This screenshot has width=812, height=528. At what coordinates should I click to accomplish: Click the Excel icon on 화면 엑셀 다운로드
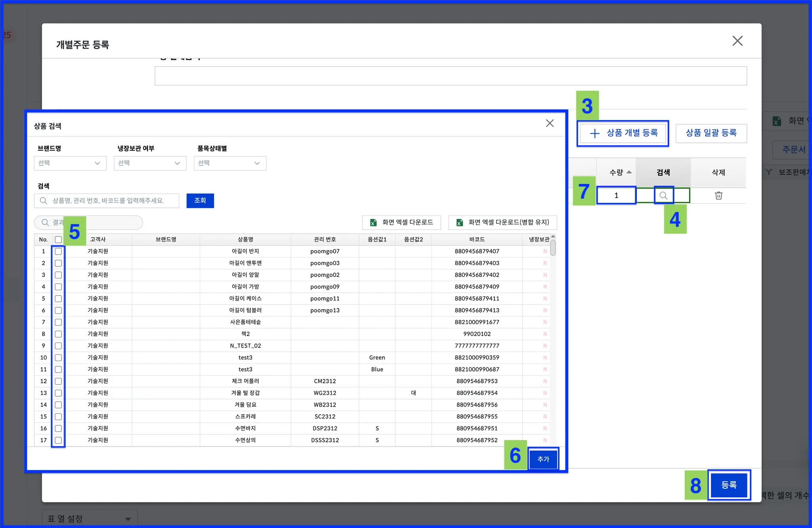(373, 223)
